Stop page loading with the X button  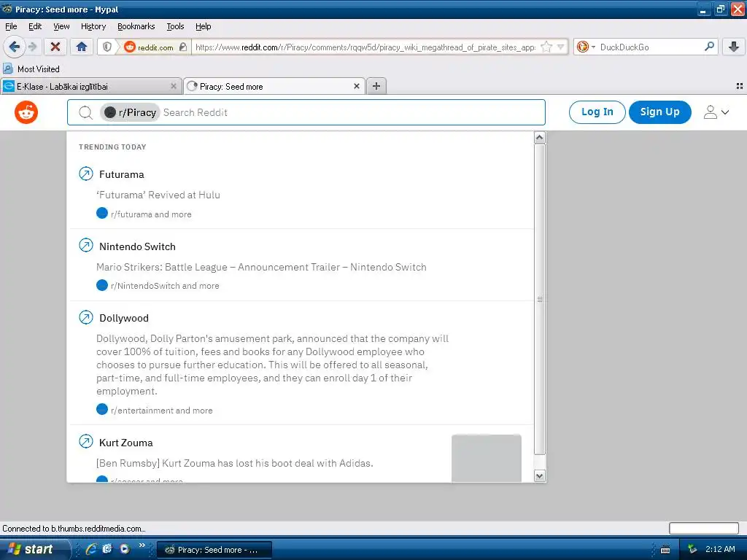point(55,47)
